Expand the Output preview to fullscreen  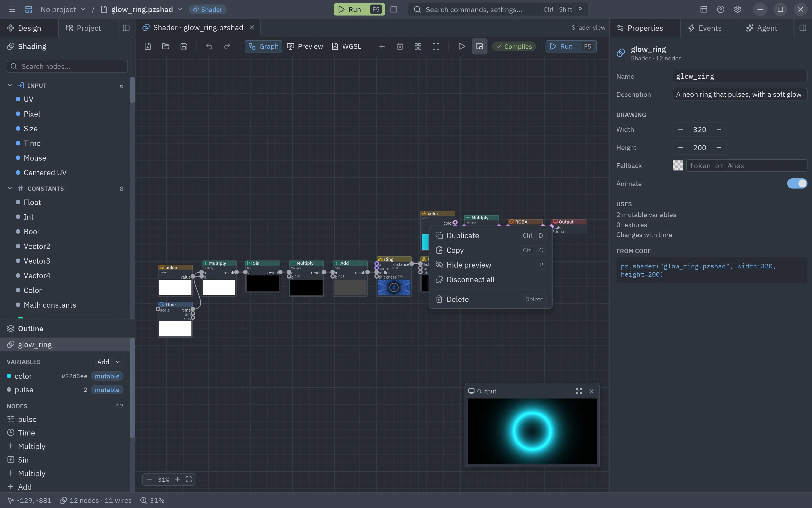click(x=579, y=391)
